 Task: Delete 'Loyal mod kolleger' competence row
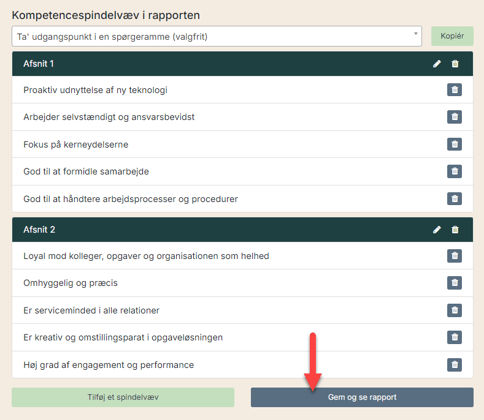(454, 256)
